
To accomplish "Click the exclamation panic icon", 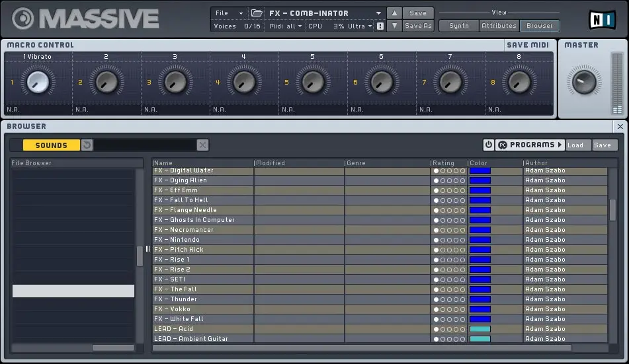I will pos(380,26).
